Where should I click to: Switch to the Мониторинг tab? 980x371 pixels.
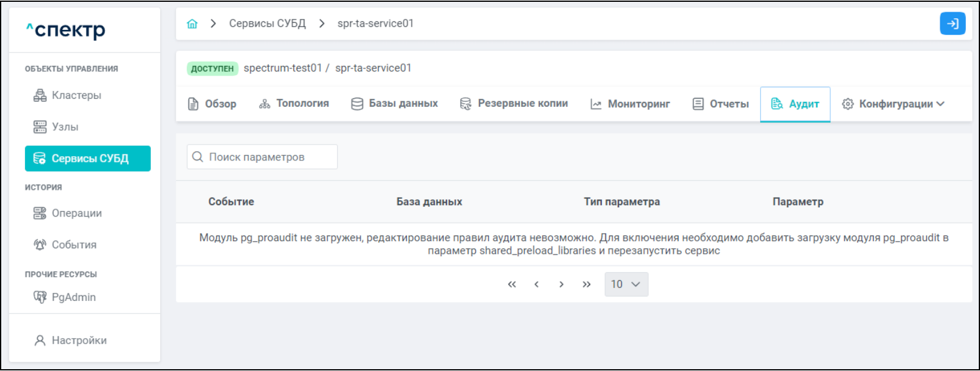[630, 104]
